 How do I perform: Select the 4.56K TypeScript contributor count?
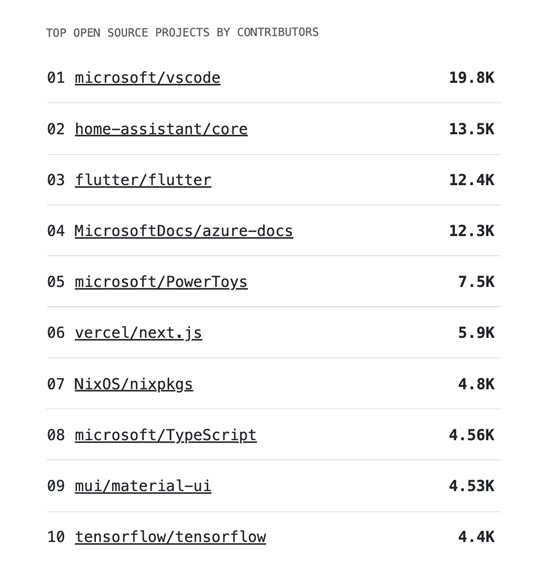click(x=472, y=435)
